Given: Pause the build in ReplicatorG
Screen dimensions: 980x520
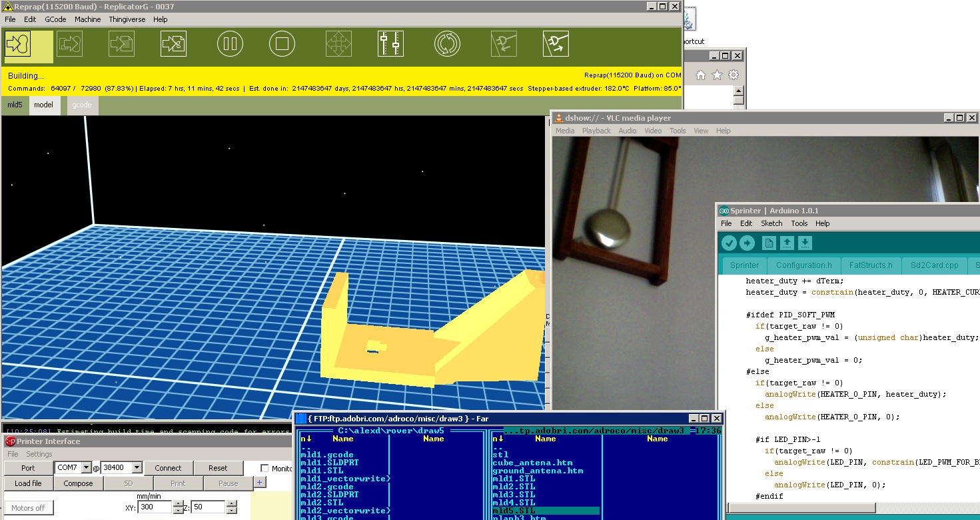Looking at the screenshot, I should point(230,45).
